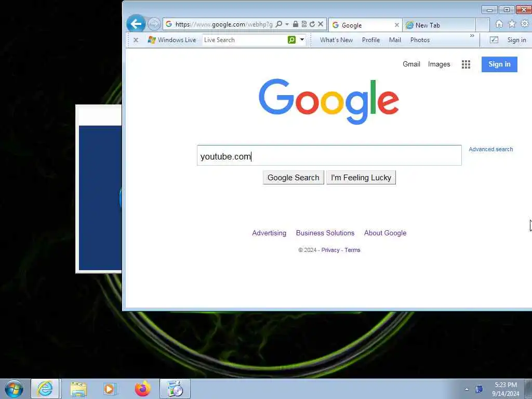
Task: Open Favorites with the star icon
Action: pyautogui.click(x=512, y=24)
